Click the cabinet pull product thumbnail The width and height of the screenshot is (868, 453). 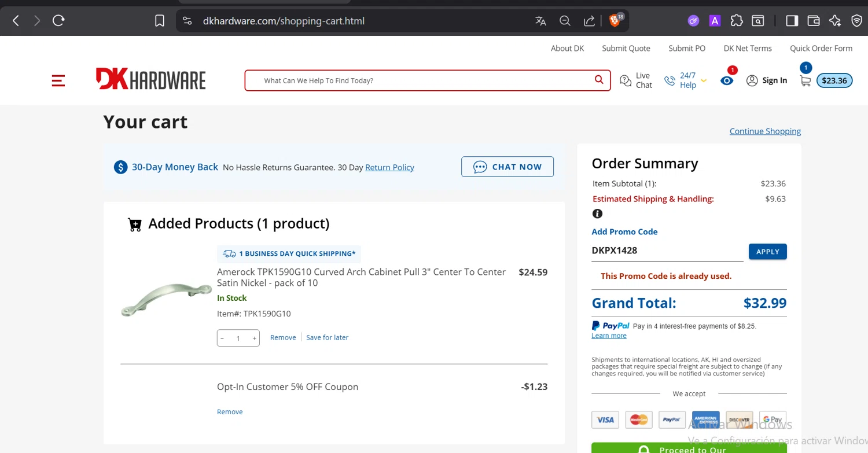pyautogui.click(x=167, y=300)
